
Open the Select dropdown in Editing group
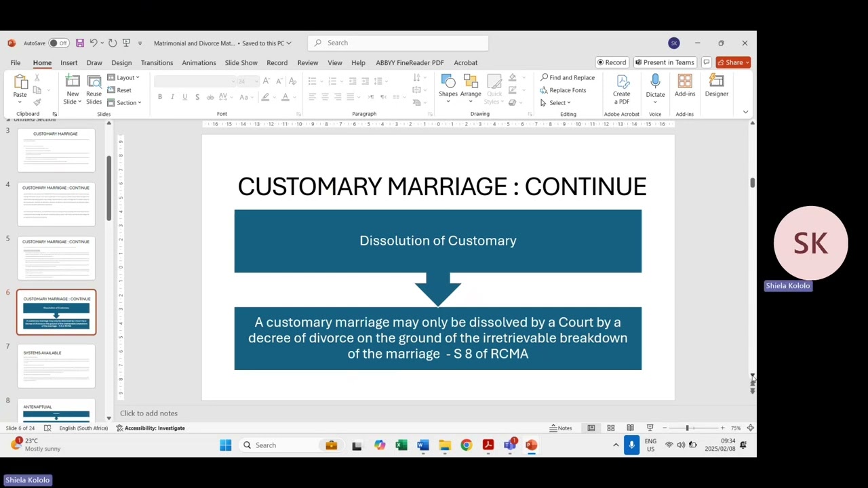tap(556, 103)
